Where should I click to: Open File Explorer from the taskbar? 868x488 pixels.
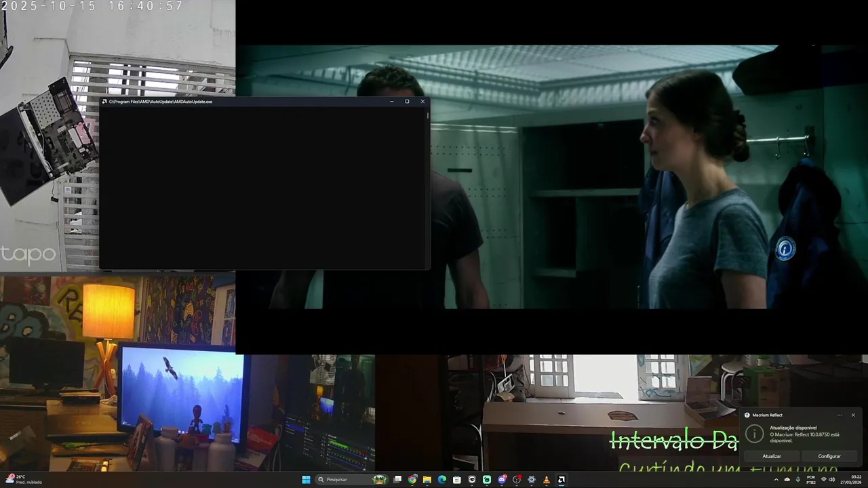tap(427, 480)
